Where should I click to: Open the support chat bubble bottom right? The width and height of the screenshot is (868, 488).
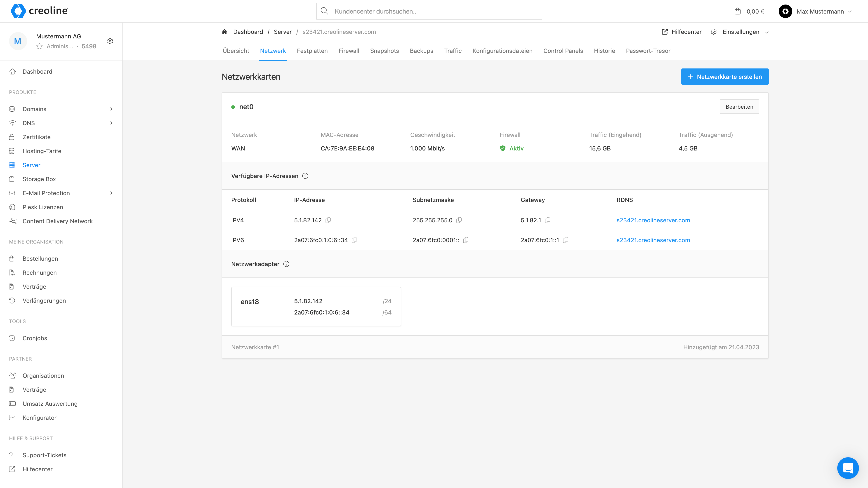[848, 468]
